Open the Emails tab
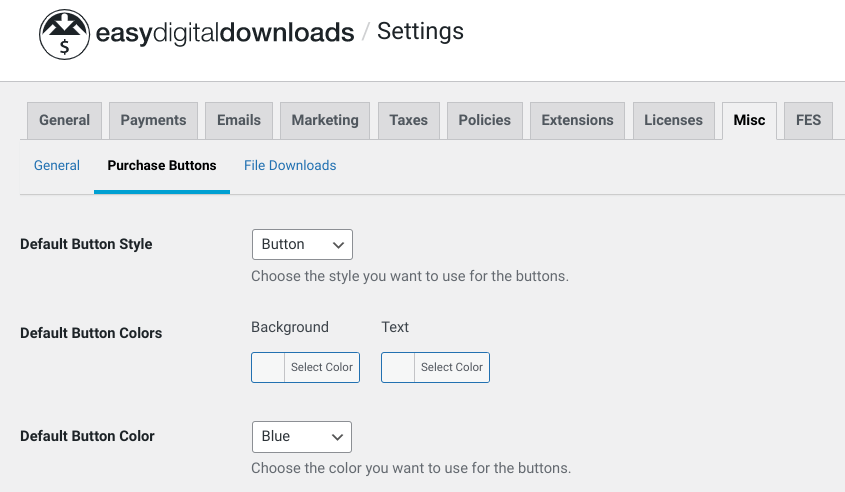The image size is (845, 492). coord(239,120)
